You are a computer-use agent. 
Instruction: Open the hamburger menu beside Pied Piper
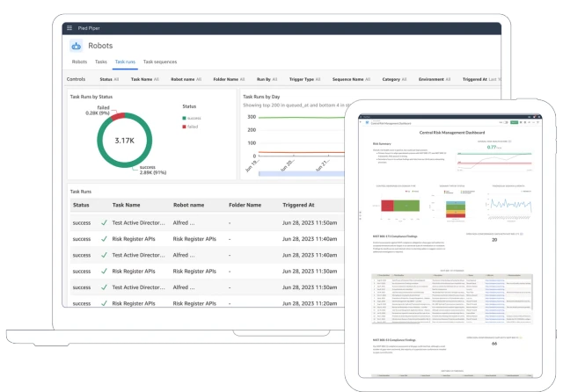(69, 27)
